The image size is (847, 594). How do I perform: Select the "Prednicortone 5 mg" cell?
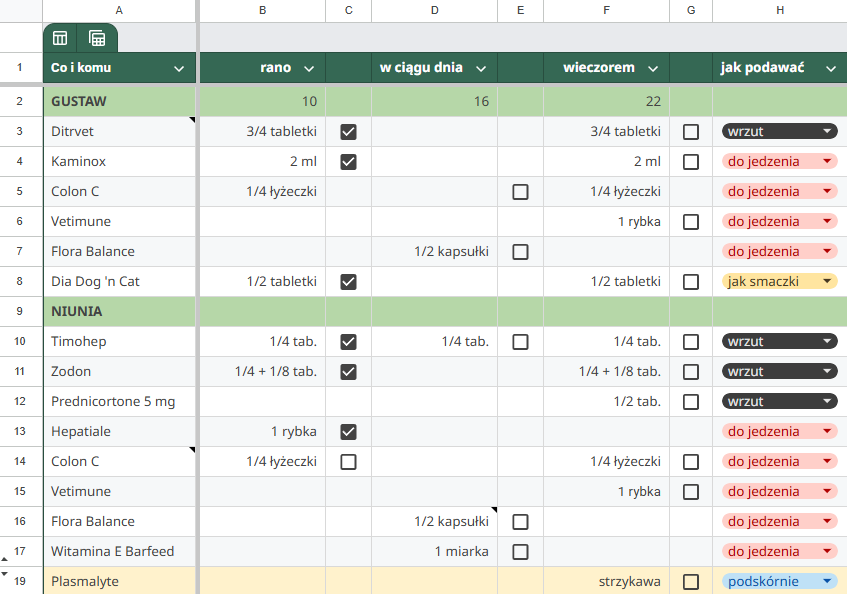coord(119,401)
